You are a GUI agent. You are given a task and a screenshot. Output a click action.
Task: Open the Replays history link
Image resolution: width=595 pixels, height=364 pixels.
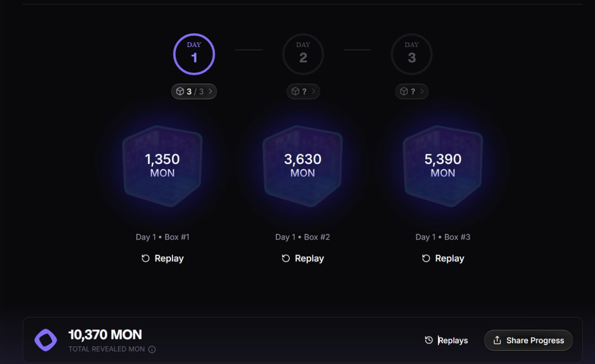pos(453,340)
